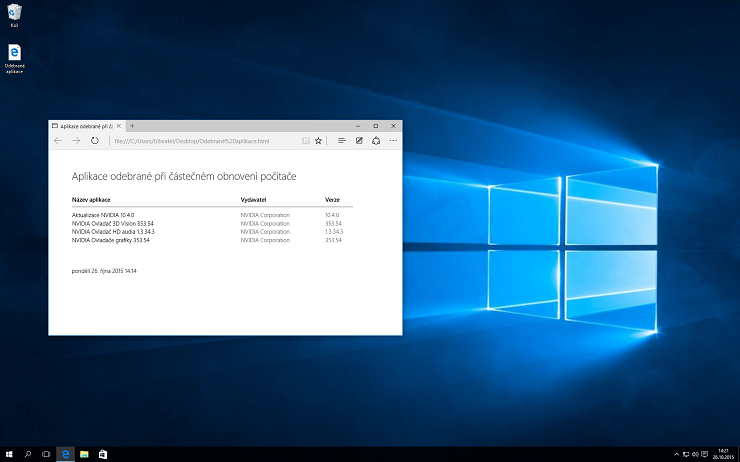Click the Edge forward arrow button
Screen dimensions: 740x462
tap(76, 141)
